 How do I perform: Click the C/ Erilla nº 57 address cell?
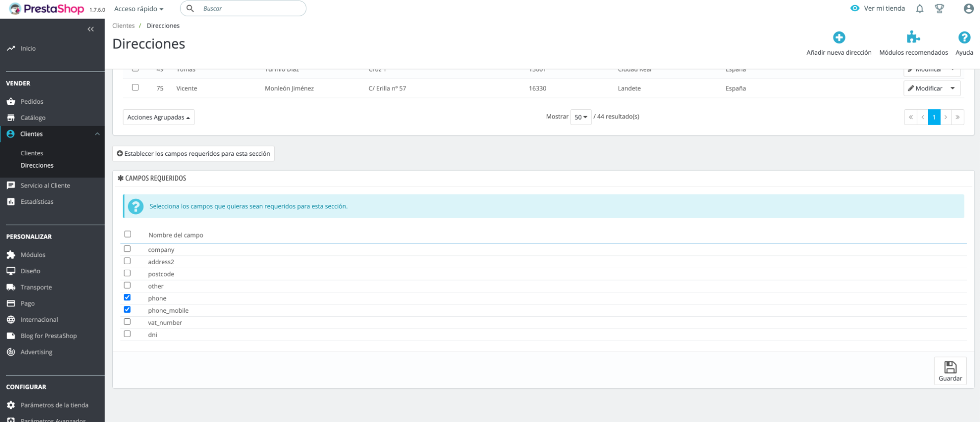point(387,88)
